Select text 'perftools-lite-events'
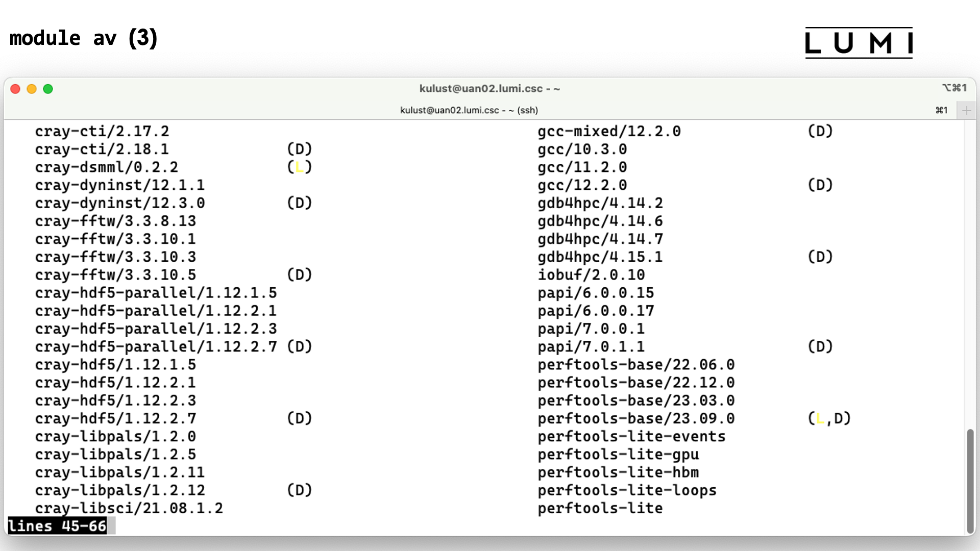Screen dimensions: 980x551 coord(632,437)
